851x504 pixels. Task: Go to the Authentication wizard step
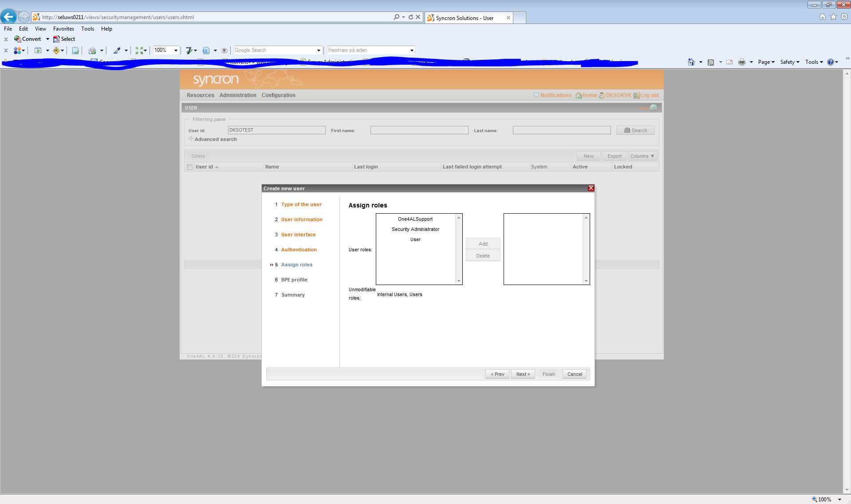click(299, 250)
